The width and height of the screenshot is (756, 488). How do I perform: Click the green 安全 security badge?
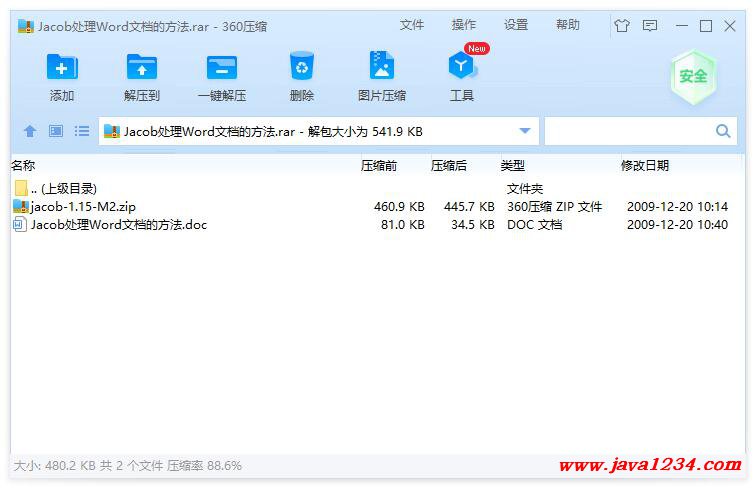693,77
